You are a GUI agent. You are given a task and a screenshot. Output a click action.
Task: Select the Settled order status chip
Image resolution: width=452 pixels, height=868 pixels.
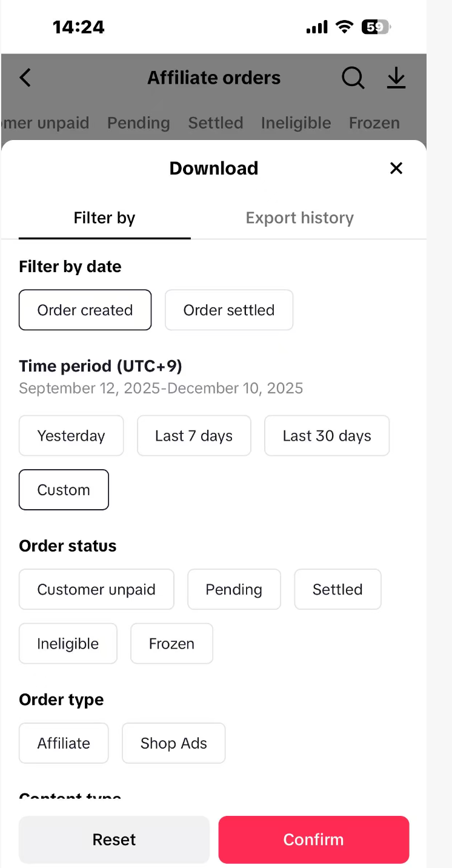pyautogui.click(x=337, y=590)
